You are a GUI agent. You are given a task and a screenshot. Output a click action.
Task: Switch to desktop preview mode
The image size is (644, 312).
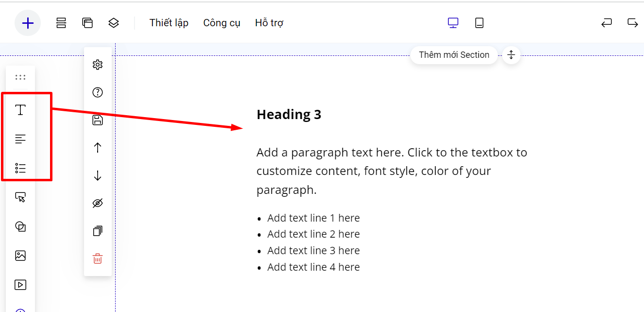(x=453, y=23)
